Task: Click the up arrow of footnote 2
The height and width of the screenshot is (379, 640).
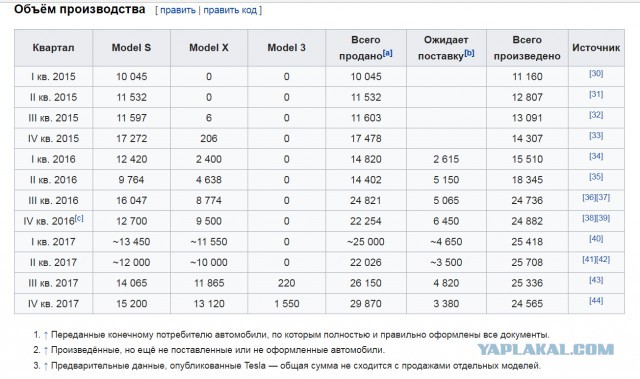Action: (x=46, y=350)
